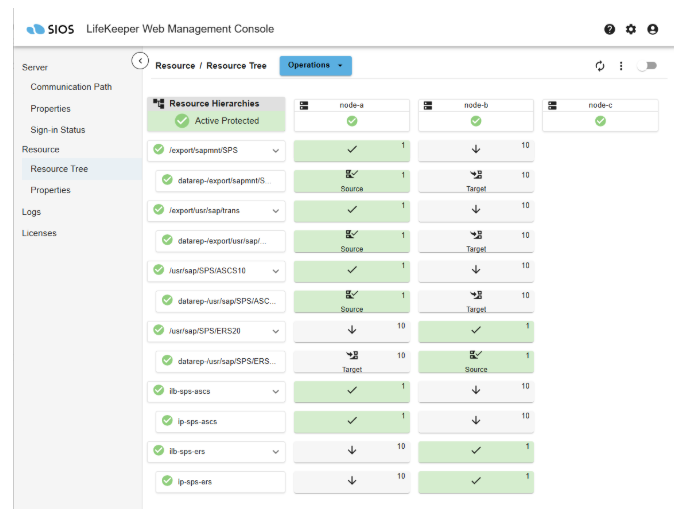Screen dimensions: 676x511
Task: Open Communication Path in sidebar
Action: tap(71, 87)
